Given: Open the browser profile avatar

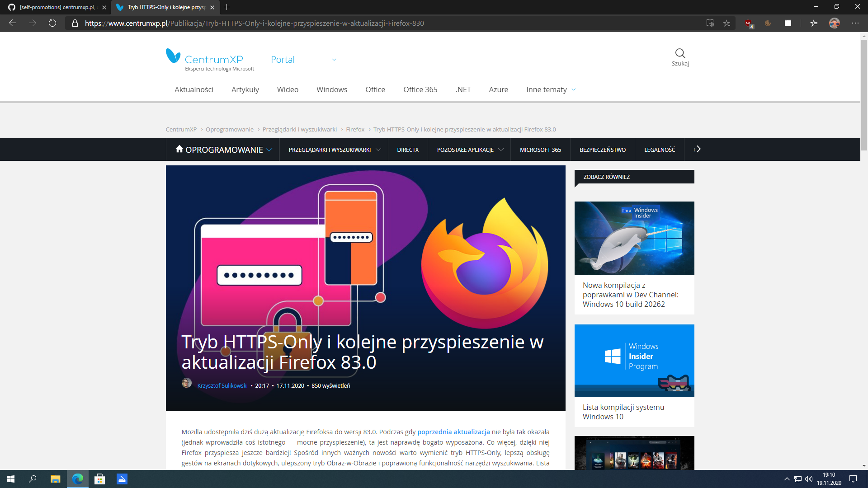Looking at the screenshot, I should (x=835, y=23).
